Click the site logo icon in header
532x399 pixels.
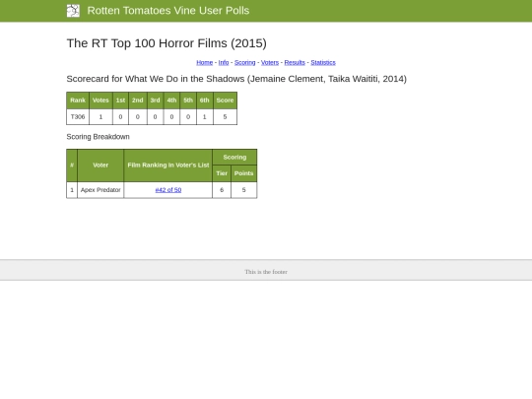pyautogui.click(x=73, y=11)
